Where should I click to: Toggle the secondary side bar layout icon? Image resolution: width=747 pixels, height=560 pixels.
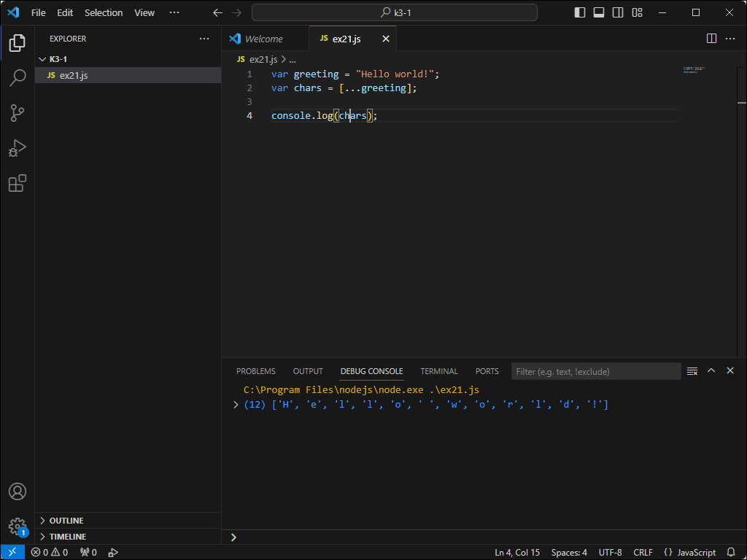pyautogui.click(x=618, y=13)
